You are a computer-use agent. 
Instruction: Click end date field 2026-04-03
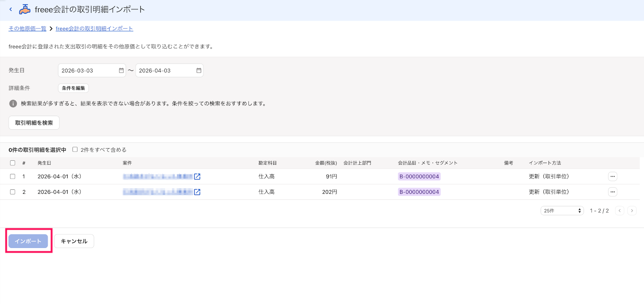coord(169,70)
